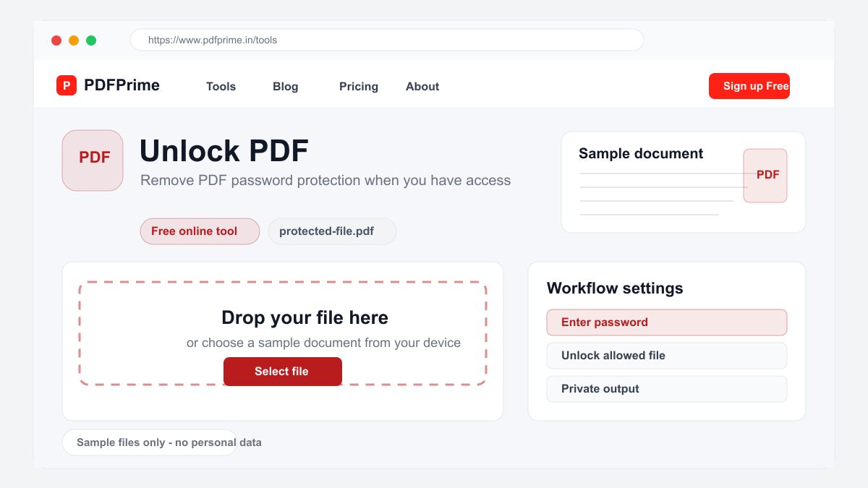Click the Remove PDF password protection subtitle
This screenshot has width=868, height=488.
point(325,181)
